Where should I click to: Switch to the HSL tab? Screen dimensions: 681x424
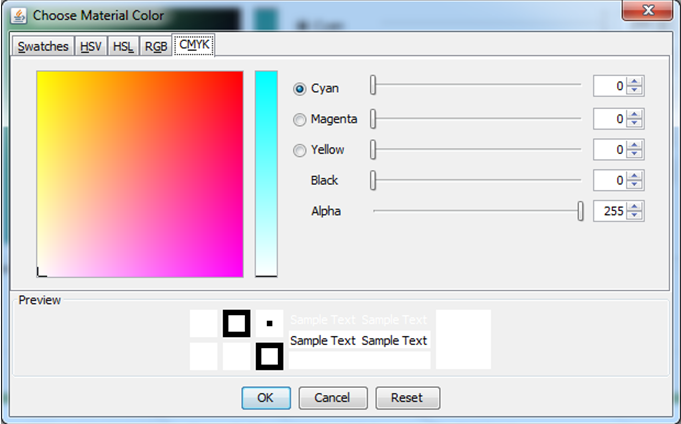123,47
